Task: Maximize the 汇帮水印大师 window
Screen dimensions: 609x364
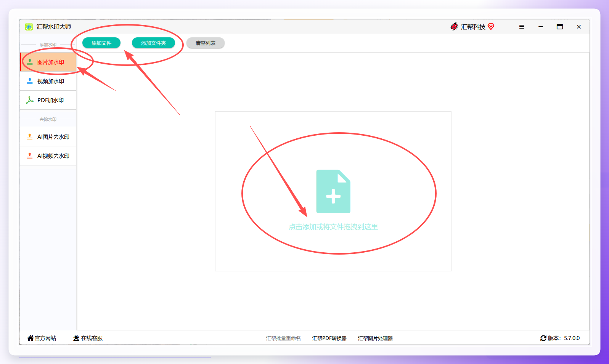Action: 560,27
